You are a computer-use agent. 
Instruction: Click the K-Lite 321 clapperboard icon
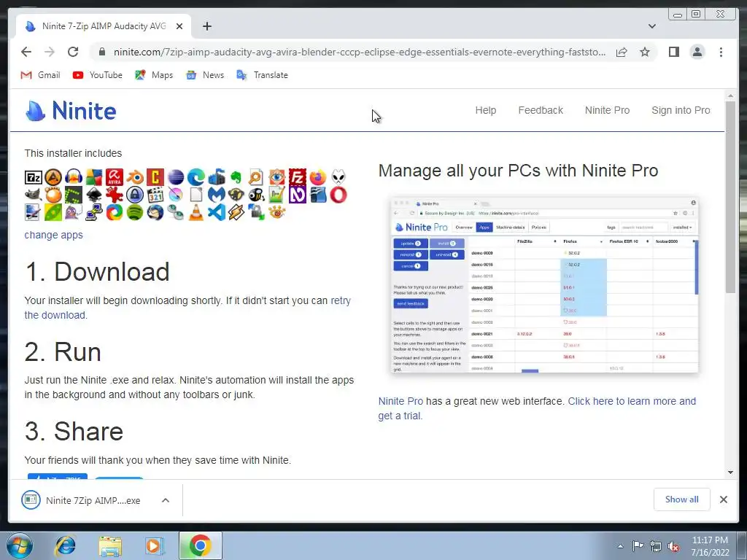click(x=155, y=195)
